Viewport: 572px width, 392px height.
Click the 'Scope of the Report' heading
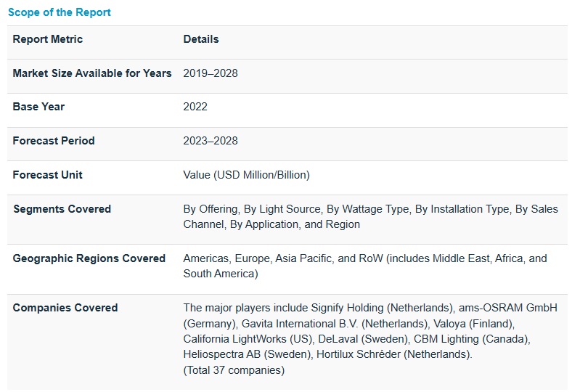pos(60,12)
